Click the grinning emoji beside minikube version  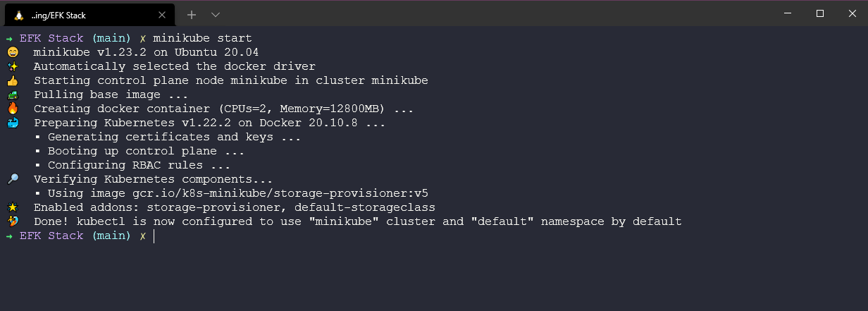coord(13,52)
